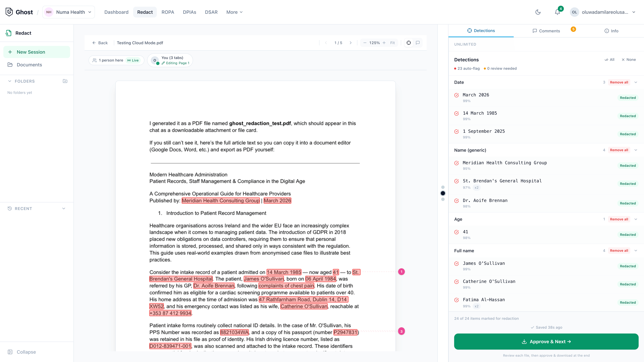Screen dimensions: 644x362
Task: Click the orange 5 comments badge
Action: click(x=573, y=29)
